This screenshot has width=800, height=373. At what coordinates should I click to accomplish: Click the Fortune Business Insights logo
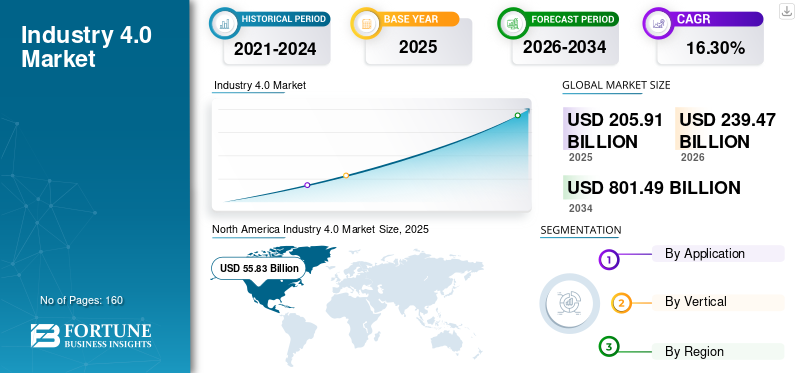pyautogui.click(x=91, y=335)
